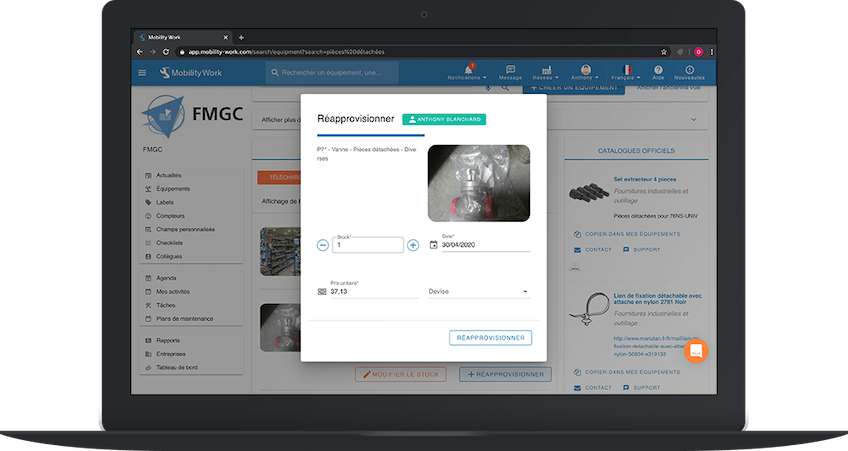Image resolution: width=848 pixels, height=451 pixels.
Task: Open Tâches in the sidebar
Action: click(165, 305)
